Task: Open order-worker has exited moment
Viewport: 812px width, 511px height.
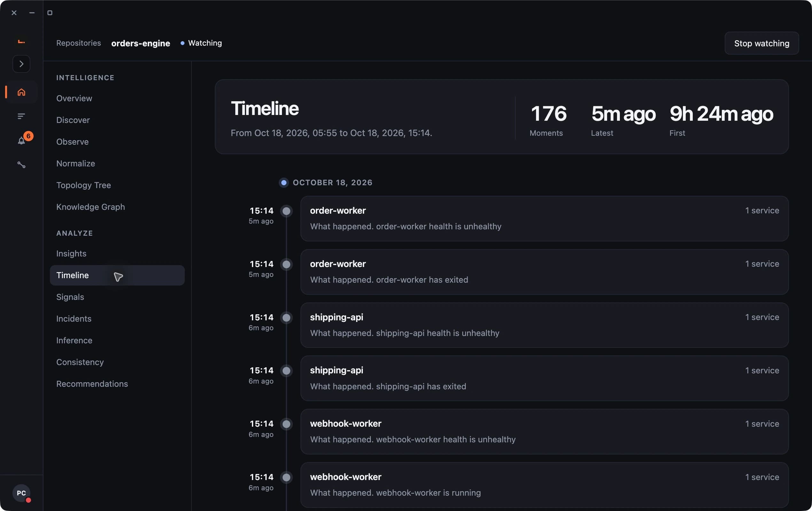Action: pos(544,272)
